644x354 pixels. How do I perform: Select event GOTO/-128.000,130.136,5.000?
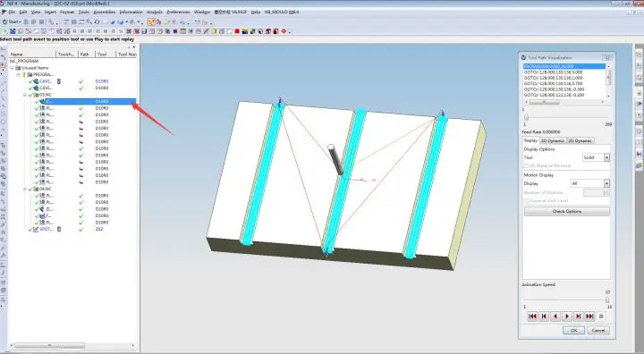coord(553,72)
